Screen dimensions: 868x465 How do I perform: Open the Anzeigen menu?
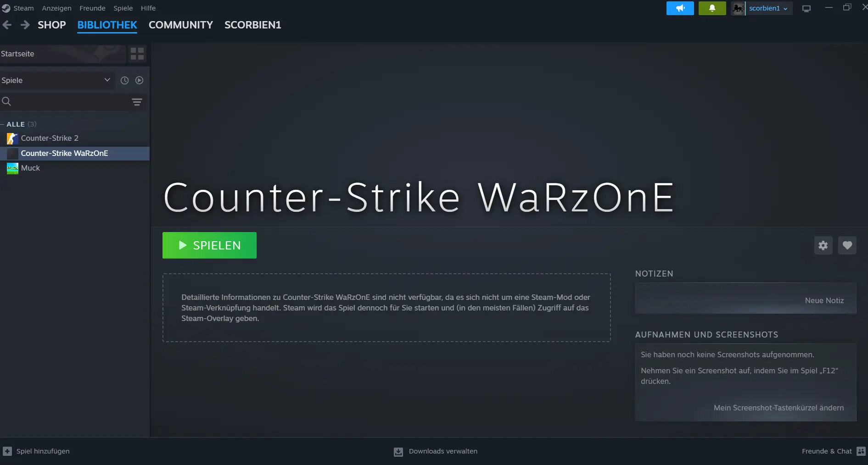click(x=56, y=8)
